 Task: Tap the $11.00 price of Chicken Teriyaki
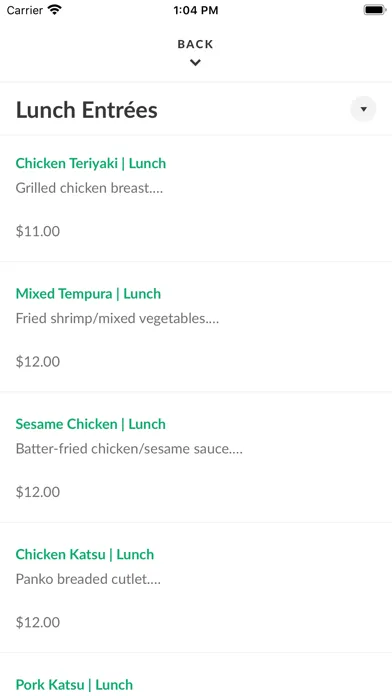(38, 231)
